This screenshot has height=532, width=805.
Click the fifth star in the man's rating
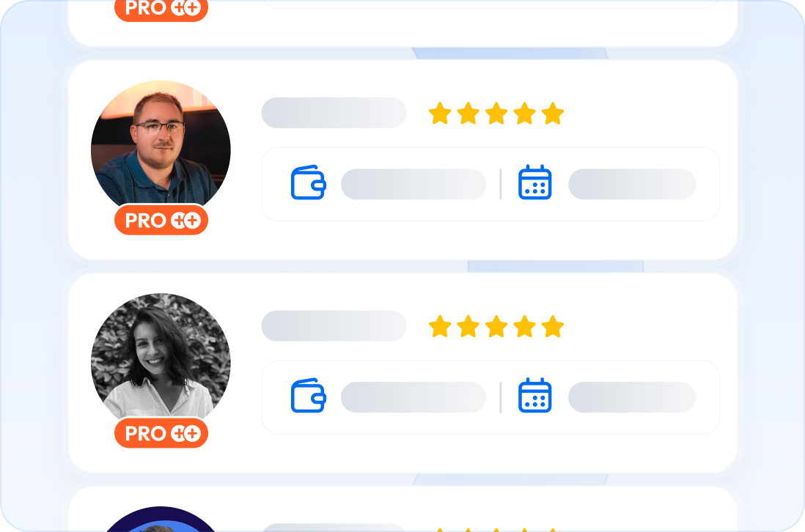pos(553,113)
